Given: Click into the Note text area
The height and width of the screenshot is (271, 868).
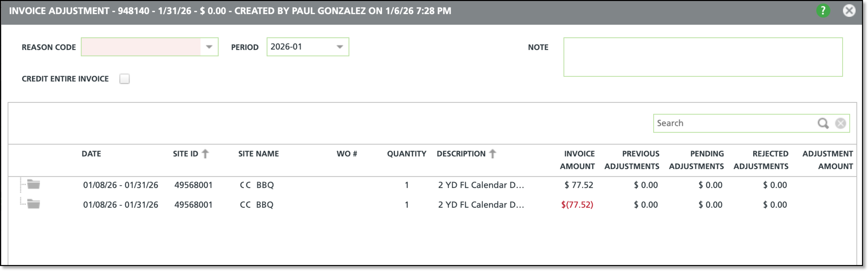Looking at the screenshot, I should 703,57.
